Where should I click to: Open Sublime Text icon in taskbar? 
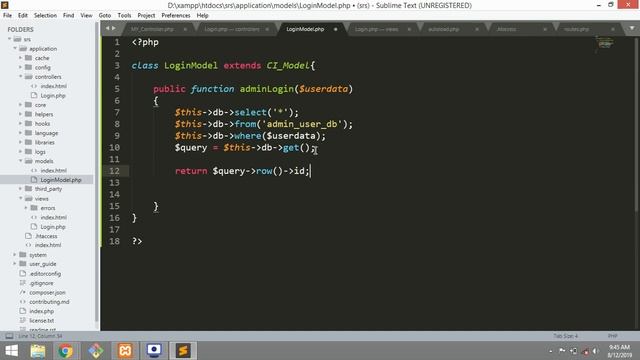183,351
